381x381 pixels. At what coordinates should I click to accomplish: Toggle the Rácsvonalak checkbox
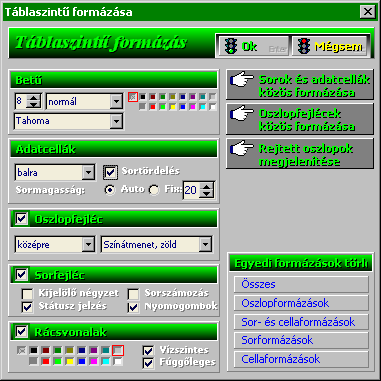(22, 332)
